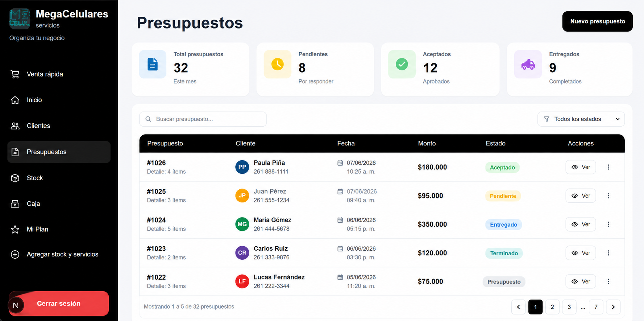
Task: Go to Inicio in the sidebar
Action: tap(59, 100)
